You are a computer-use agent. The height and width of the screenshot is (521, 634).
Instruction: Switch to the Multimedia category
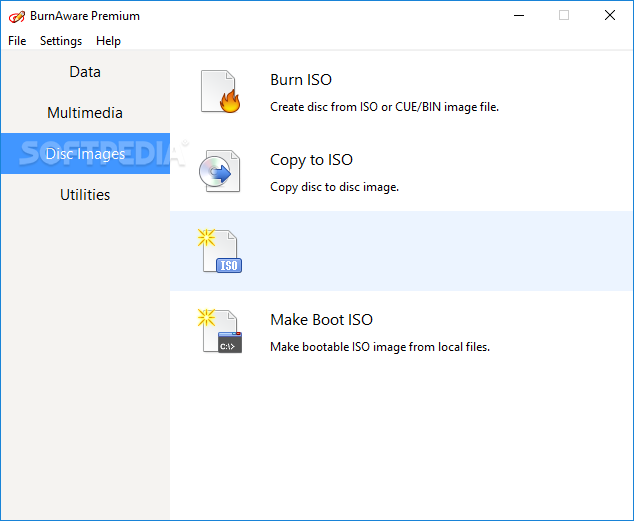tap(85, 113)
